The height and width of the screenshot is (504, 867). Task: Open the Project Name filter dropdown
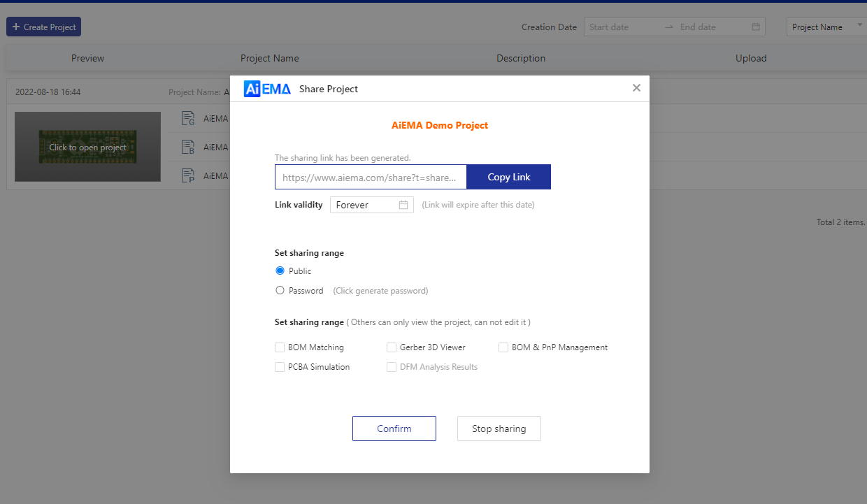[826, 27]
